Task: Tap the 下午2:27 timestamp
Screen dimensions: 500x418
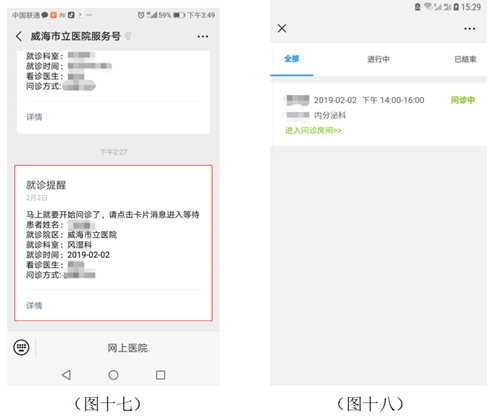Action: (x=113, y=152)
